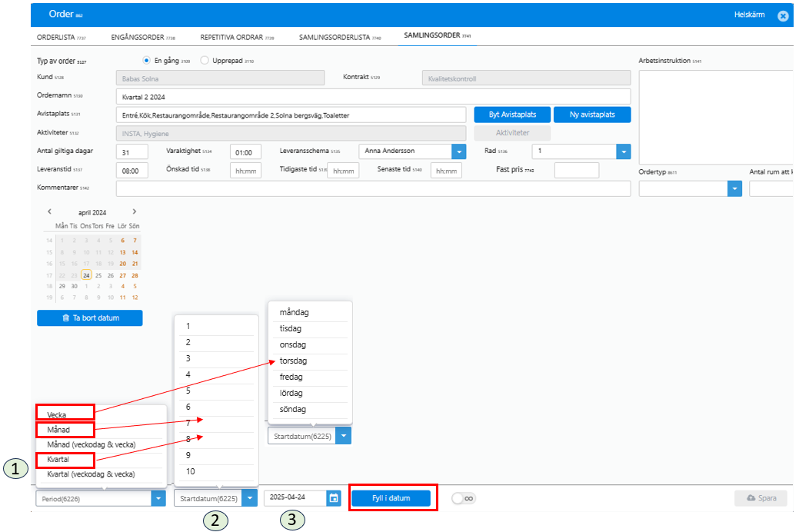This screenshot has height=532, width=799.
Task: Open the Period(6226) dropdown
Action: 158,498
